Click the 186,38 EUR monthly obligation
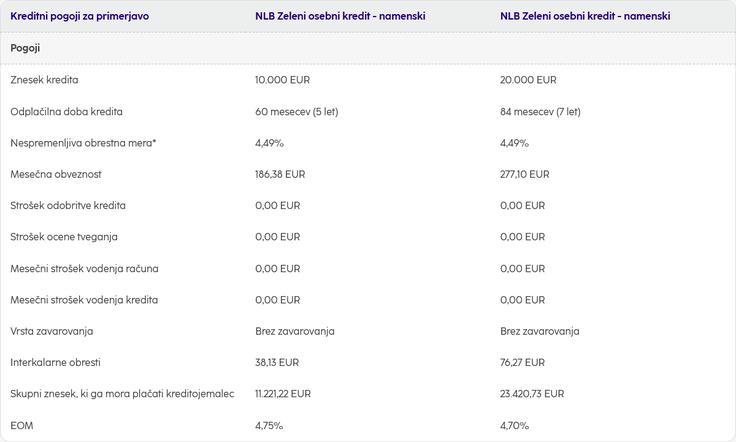 click(x=280, y=174)
